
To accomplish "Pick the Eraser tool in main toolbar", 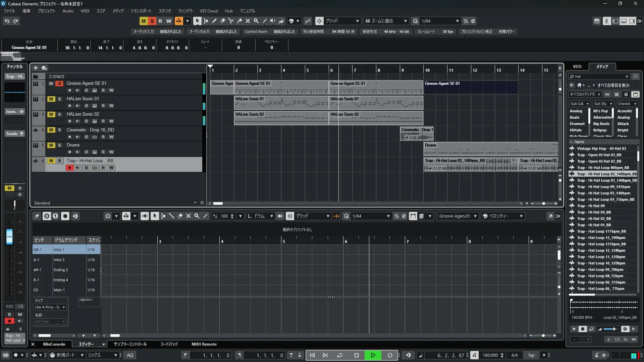I will coord(222,21).
